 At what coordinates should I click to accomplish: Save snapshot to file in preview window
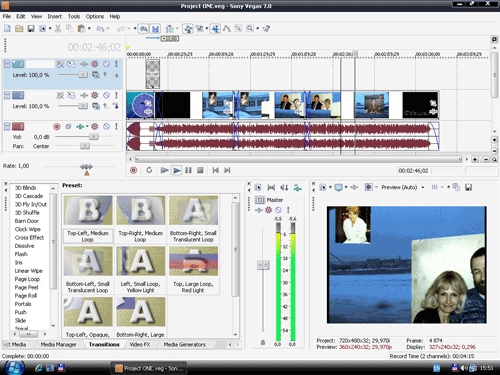pos(468,187)
